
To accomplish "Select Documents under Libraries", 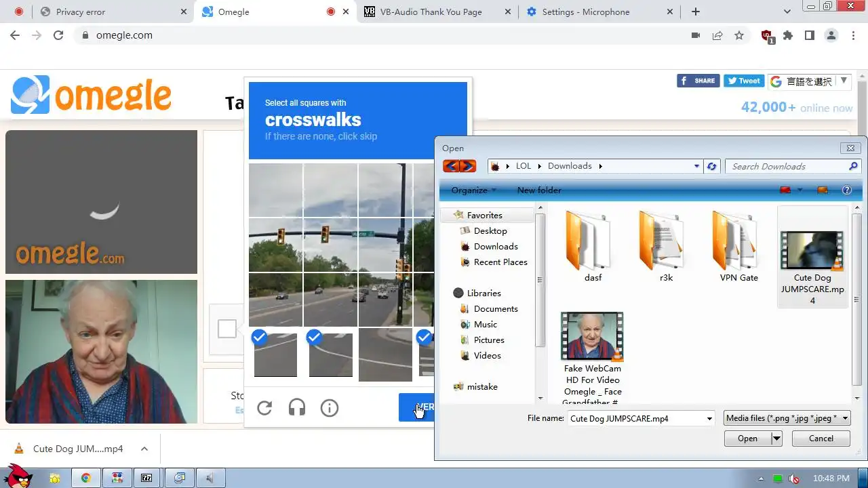I will point(496,309).
